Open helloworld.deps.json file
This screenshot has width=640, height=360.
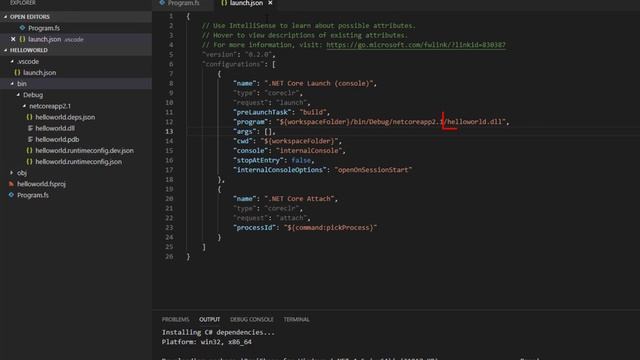tap(65, 117)
